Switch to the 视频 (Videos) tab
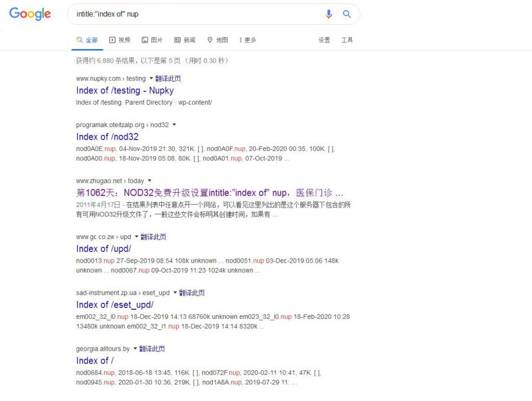Image resolution: width=532 pixels, height=401 pixels. pos(119,40)
